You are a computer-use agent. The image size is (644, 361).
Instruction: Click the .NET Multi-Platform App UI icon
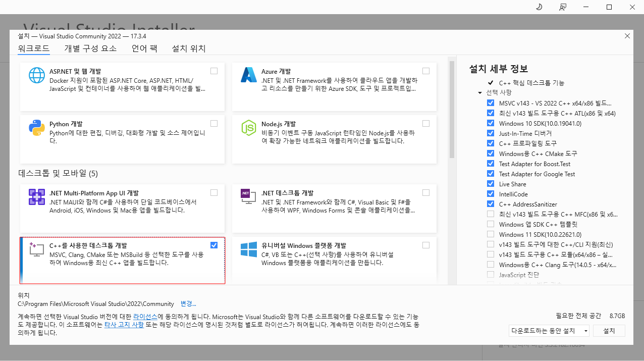click(37, 197)
